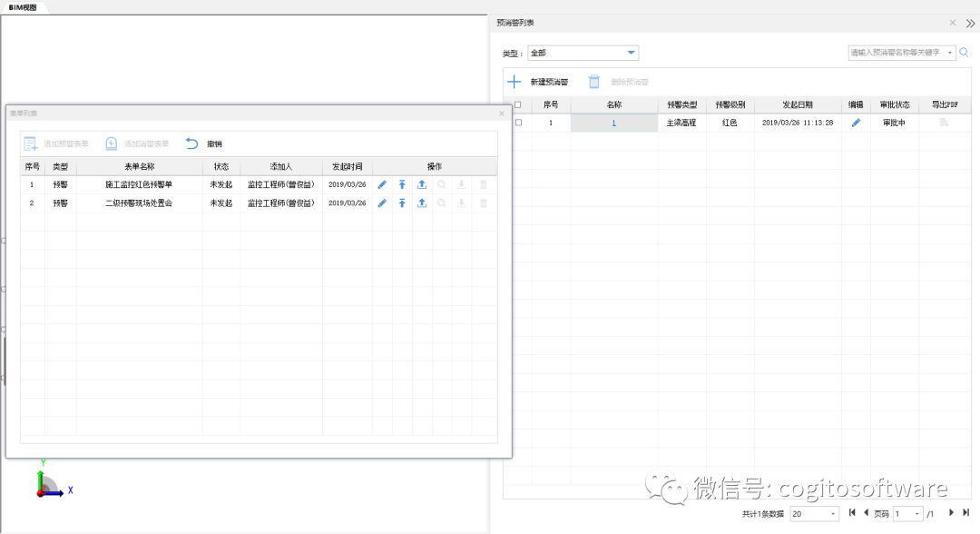Open the keyword search box dropdown arrow
Image resolution: width=980 pixels, height=534 pixels.
tap(949, 53)
